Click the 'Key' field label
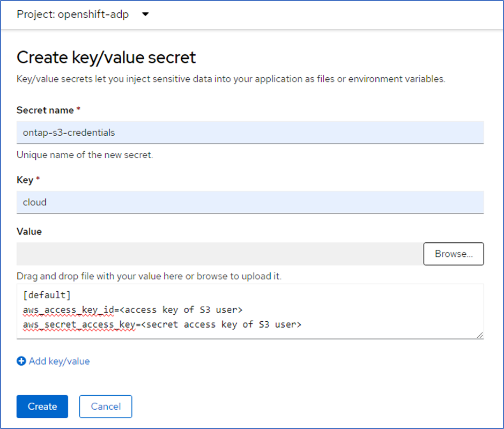 pos(25,180)
